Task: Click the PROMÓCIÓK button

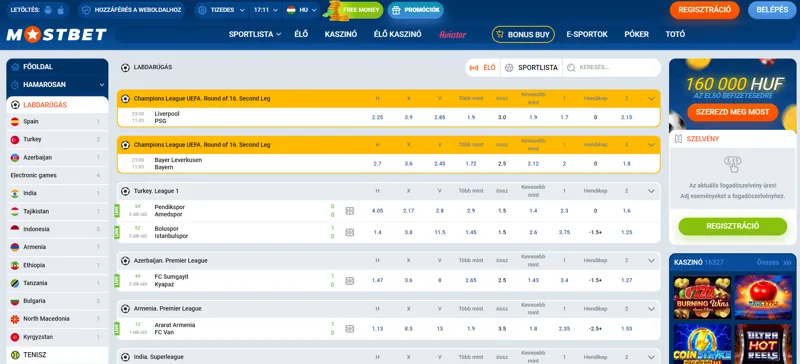Action: tap(415, 10)
